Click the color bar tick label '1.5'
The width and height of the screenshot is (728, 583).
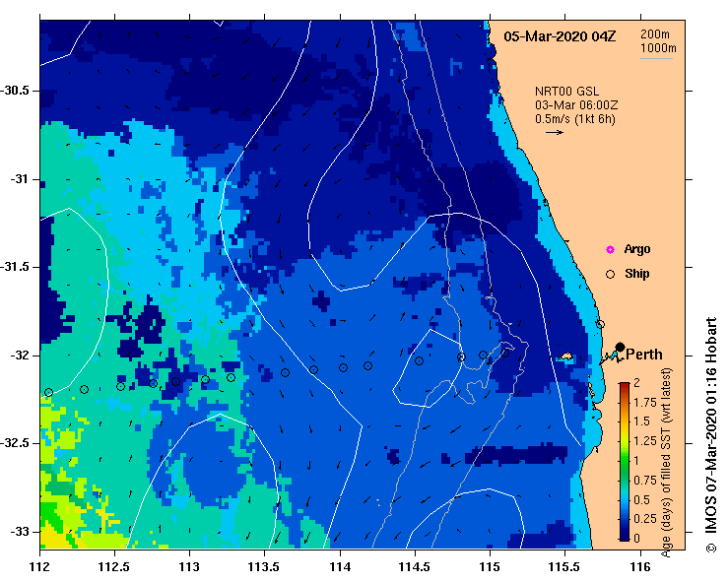click(641, 421)
